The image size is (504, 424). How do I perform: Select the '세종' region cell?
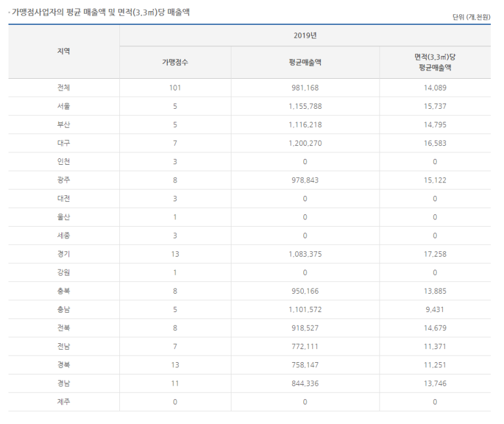[64, 236]
